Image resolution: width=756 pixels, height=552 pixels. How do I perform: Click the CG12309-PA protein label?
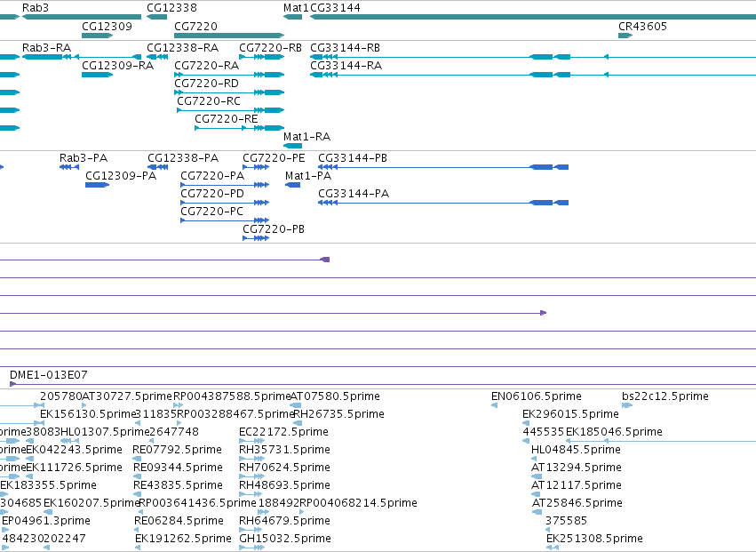coord(121,176)
